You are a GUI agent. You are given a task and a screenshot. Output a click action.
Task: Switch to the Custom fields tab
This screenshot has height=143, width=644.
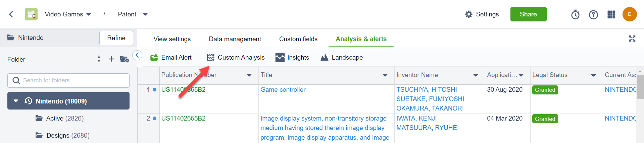tap(298, 39)
